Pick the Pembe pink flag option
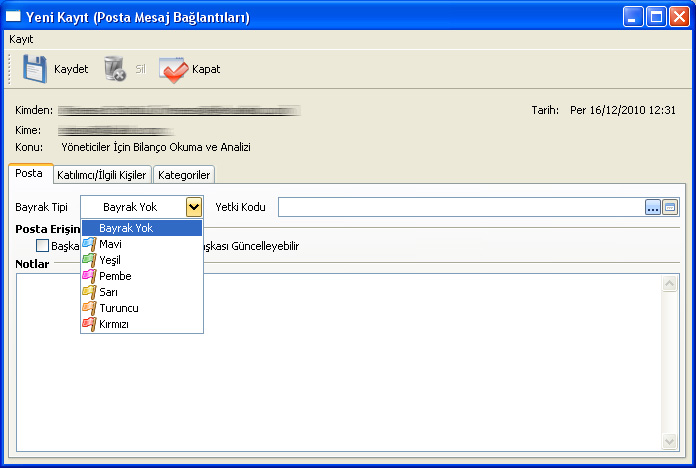The width and height of the screenshot is (696, 468). tap(114, 276)
